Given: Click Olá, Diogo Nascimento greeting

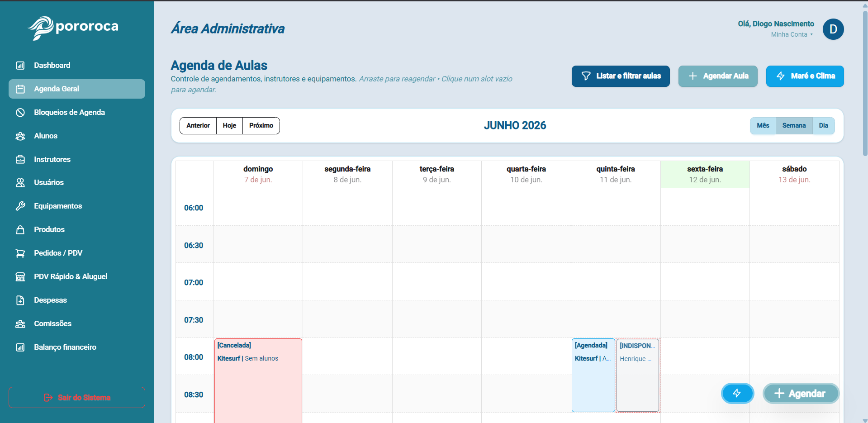Looking at the screenshot, I should tap(776, 24).
